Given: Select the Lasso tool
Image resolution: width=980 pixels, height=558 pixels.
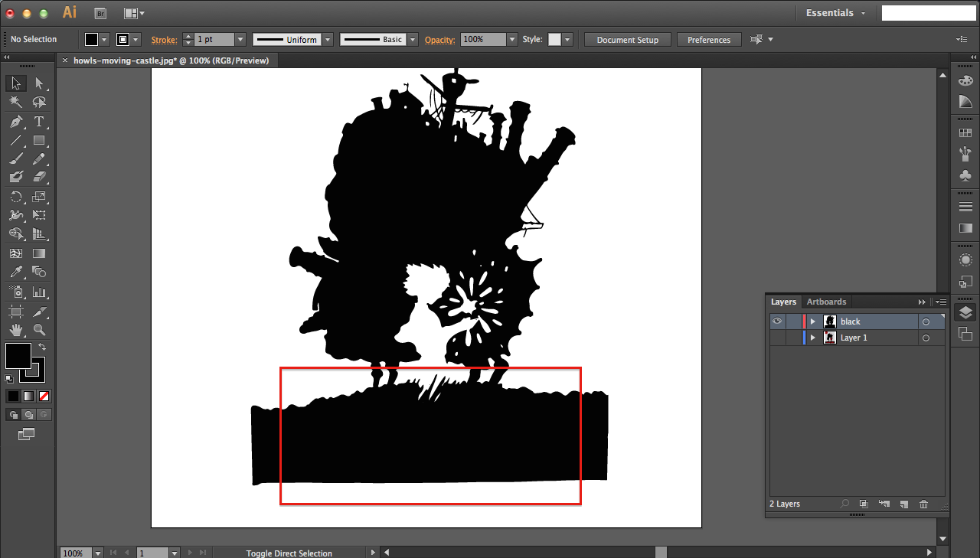Looking at the screenshot, I should 39,103.
